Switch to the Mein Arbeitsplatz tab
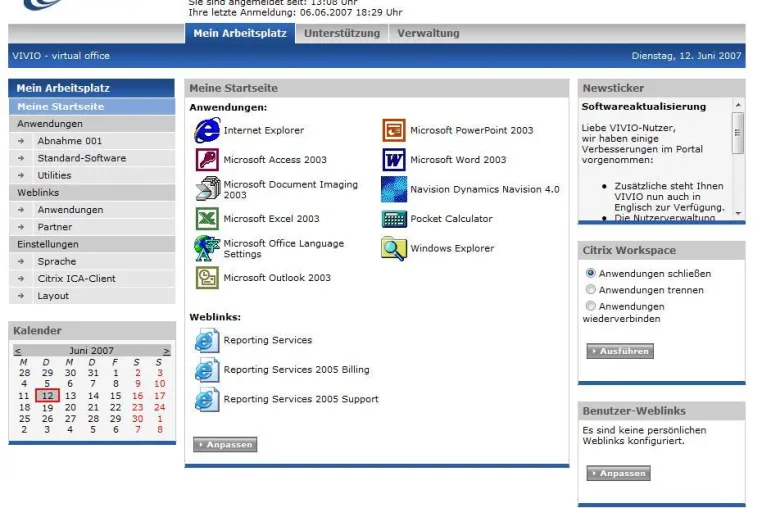The height and width of the screenshot is (508, 762). [240, 33]
